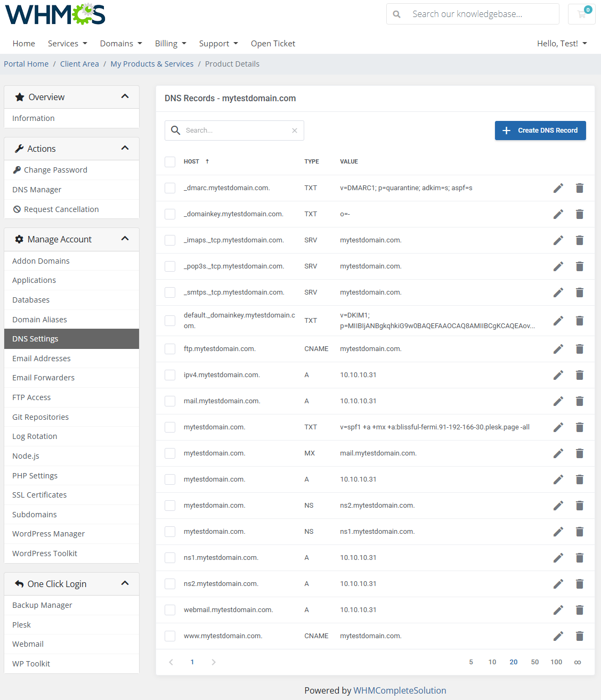
Task: Open the shopping cart icon
Action: pyautogui.click(x=581, y=14)
